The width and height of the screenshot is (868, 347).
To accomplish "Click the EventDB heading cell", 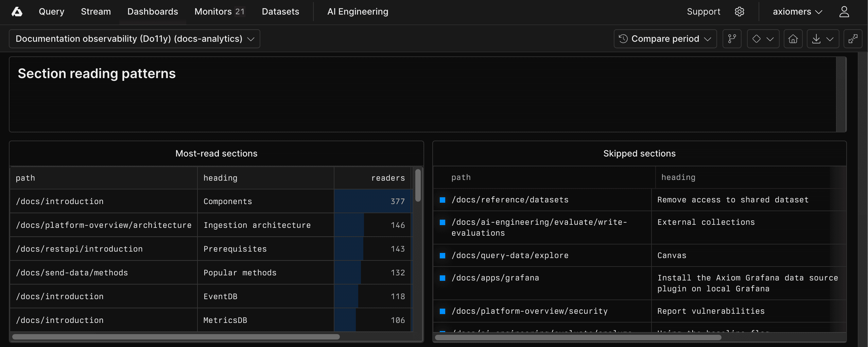I will point(266,296).
